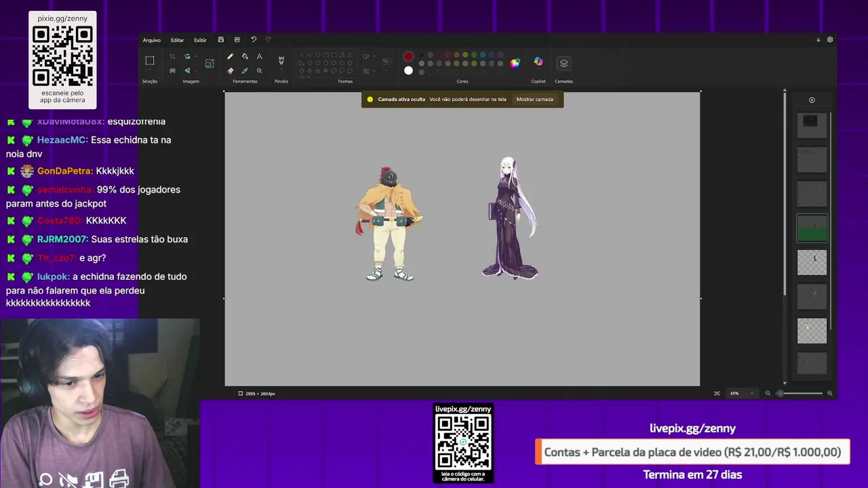The image size is (868, 488).
Task: Expand the Seleção options dropdown
Action: (x=150, y=69)
